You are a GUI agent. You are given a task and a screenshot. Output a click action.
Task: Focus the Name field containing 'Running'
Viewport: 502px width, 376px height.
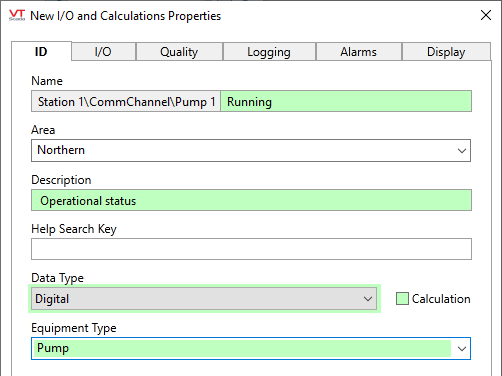(x=346, y=101)
